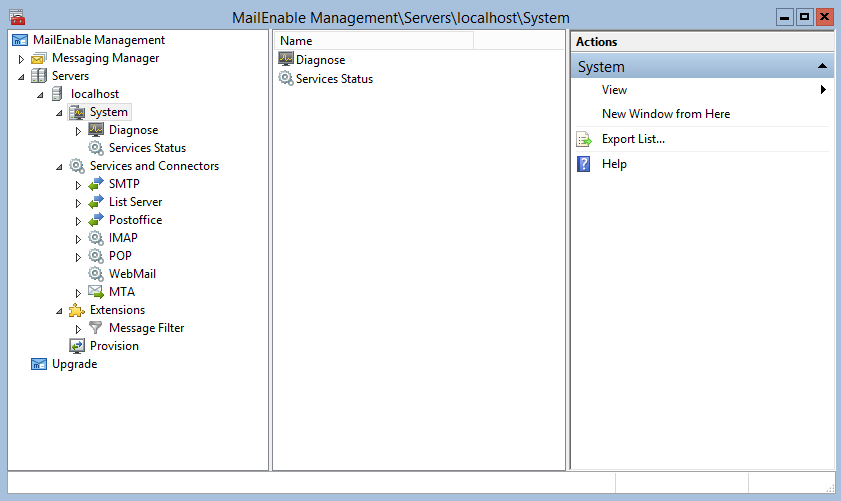
Task: Collapse the Servers node
Action: pos(21,77)
